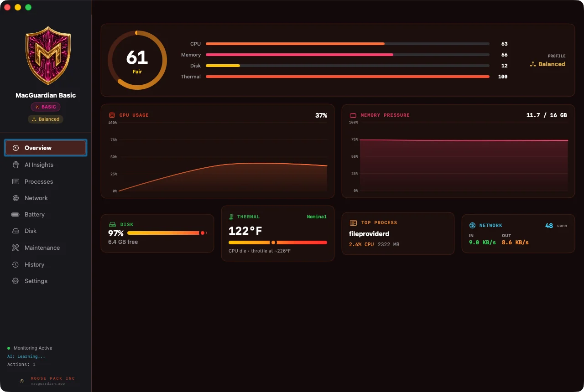The image size is (584, 392).
Task: Click the chip icon in CPU Usage card
Action: (x=112, y=115)
